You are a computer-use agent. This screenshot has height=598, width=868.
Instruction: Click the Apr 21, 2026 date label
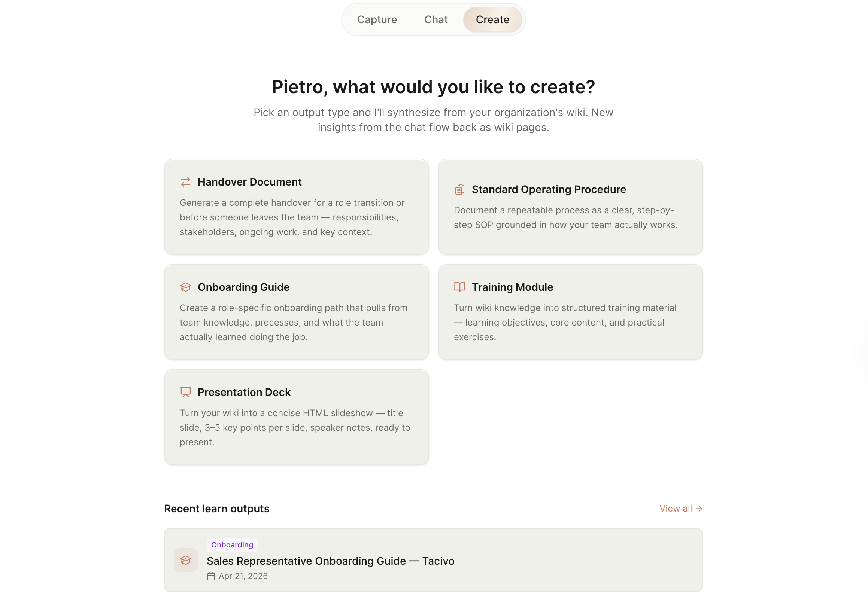point(243,577)
